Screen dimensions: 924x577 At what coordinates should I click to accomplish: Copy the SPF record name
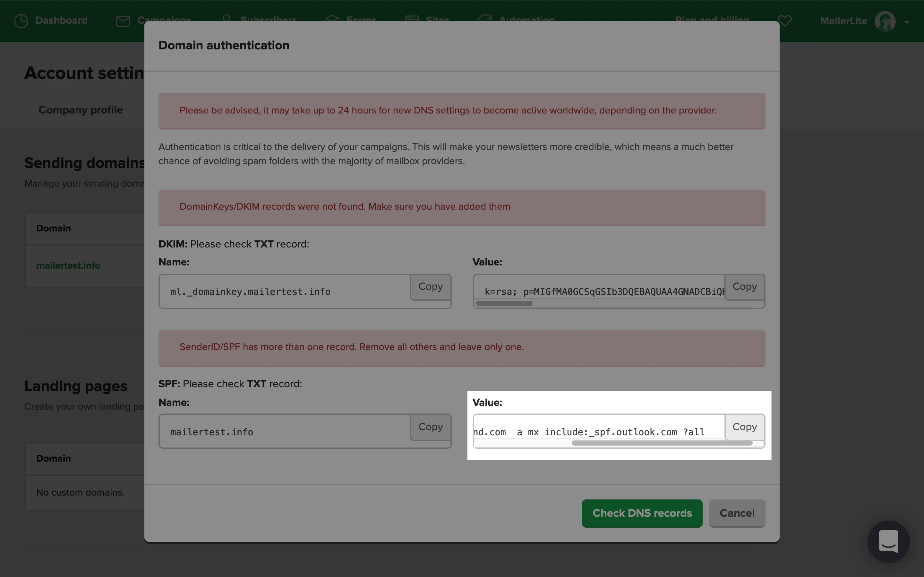pos(430,427)
